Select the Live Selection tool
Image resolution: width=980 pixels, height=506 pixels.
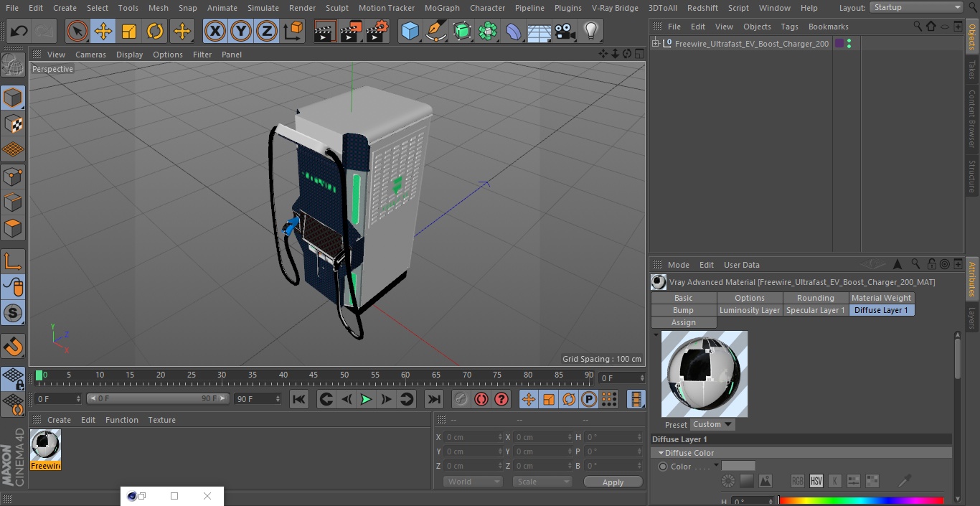[77, 32]
